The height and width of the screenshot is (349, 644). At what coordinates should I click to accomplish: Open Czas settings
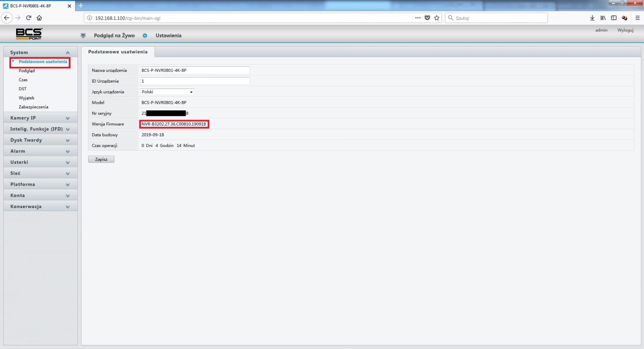(23, 80)
